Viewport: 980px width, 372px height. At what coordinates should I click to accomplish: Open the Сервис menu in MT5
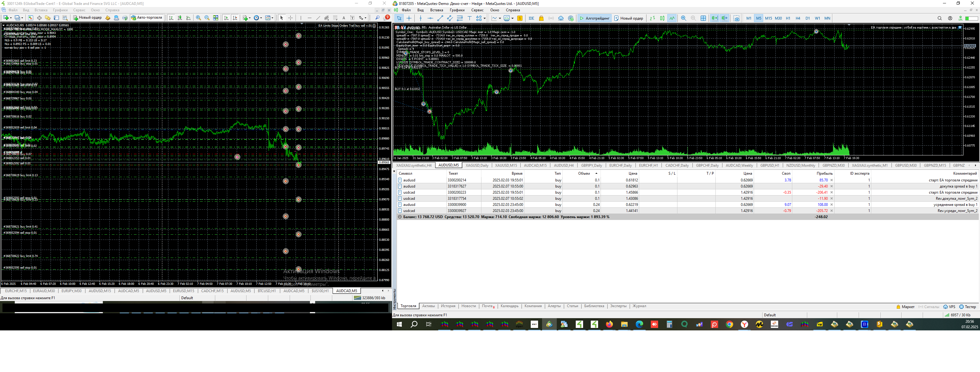click(x=477, y=10)
